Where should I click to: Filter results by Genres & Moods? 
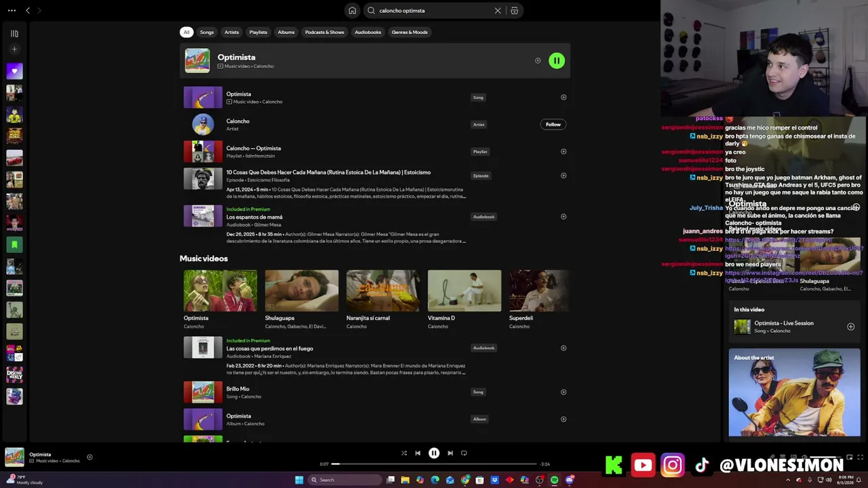pos(410,32)
